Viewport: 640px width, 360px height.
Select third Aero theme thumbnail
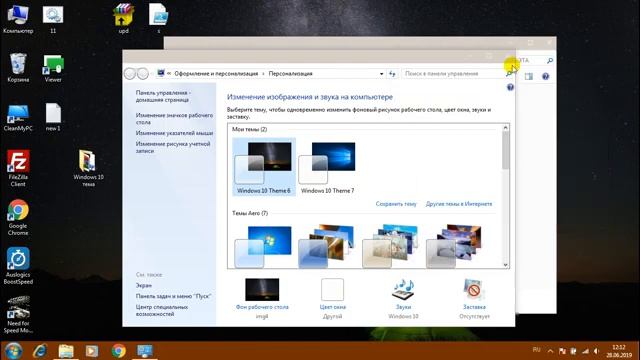[391, 247]
